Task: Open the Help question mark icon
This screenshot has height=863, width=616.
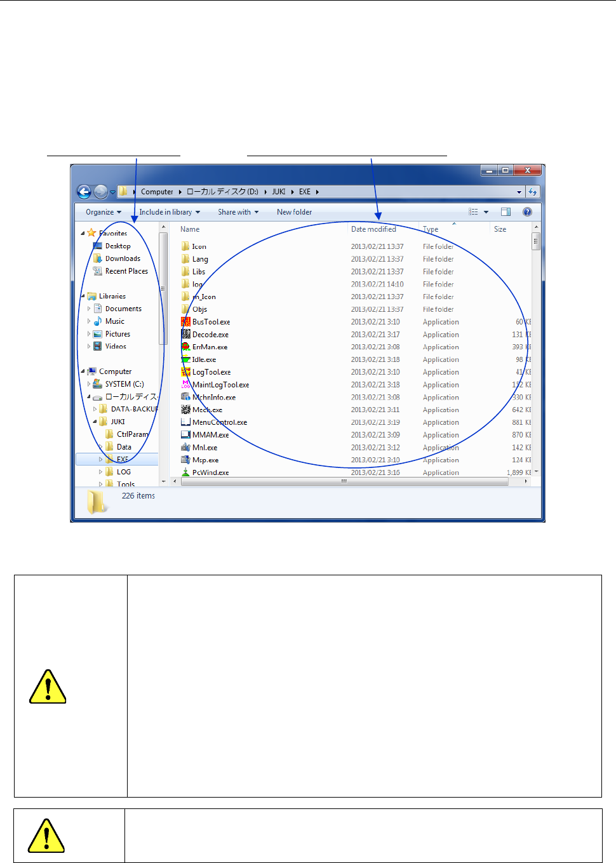Action: (x=527, y=212)
